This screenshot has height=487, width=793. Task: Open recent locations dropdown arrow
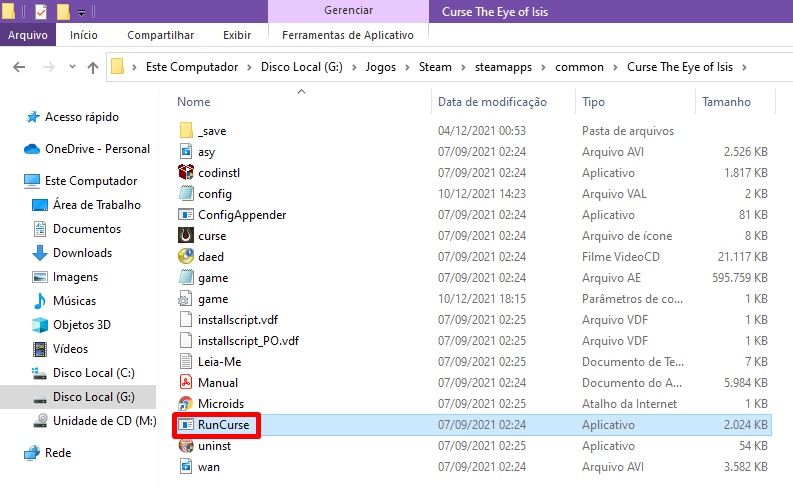pyautogui.click(x=72, y=67)
